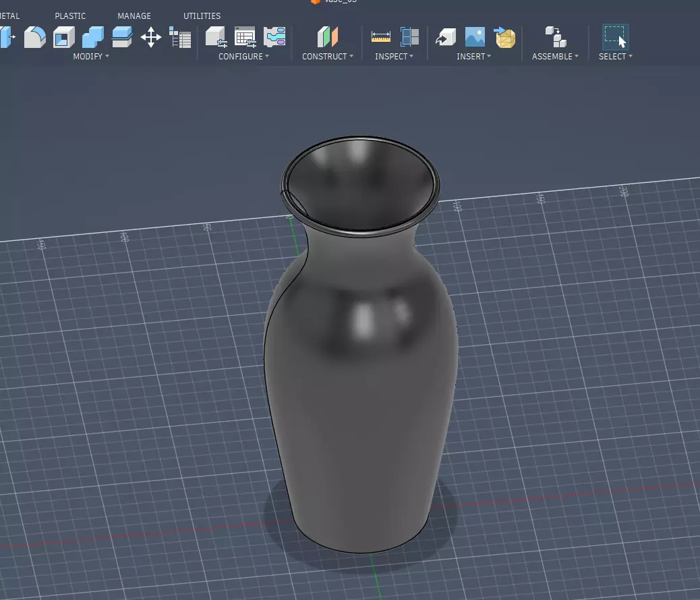Click the Configure Model cube icon
This screenshot has width=700, height=600.
pos(216,37)
